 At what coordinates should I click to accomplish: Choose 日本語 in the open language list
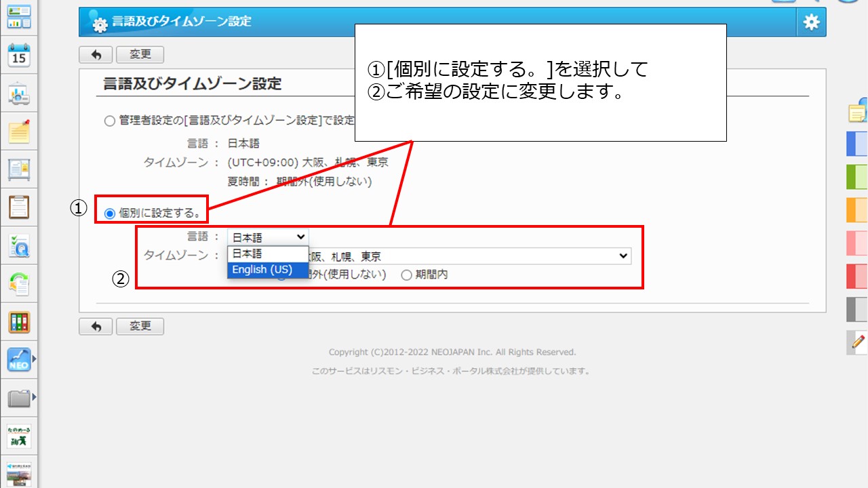[268, 253]
